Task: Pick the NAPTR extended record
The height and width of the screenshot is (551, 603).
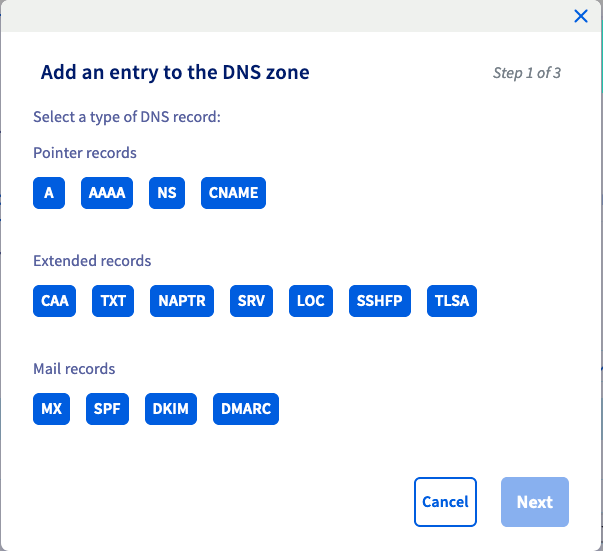Action: click(x=182, y=301)
